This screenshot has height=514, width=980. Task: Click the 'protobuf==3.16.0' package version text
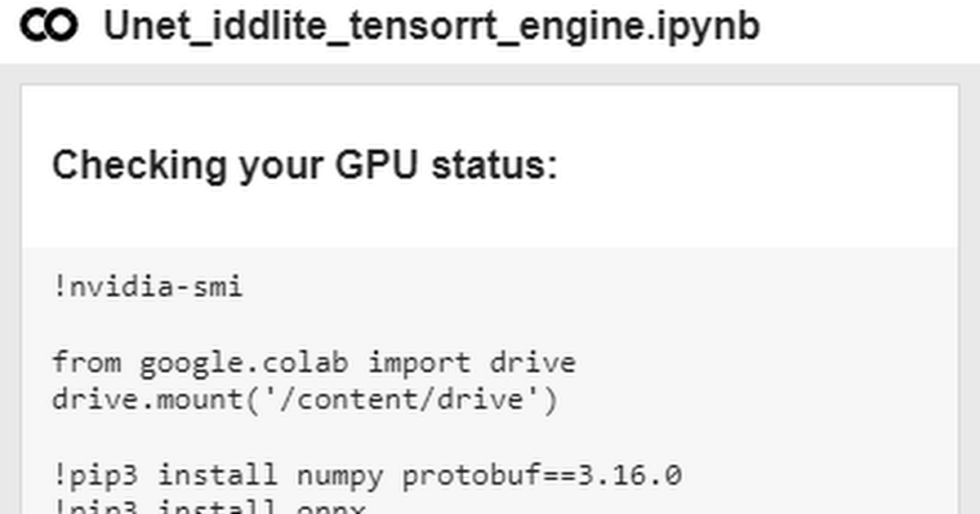point(541,475)
